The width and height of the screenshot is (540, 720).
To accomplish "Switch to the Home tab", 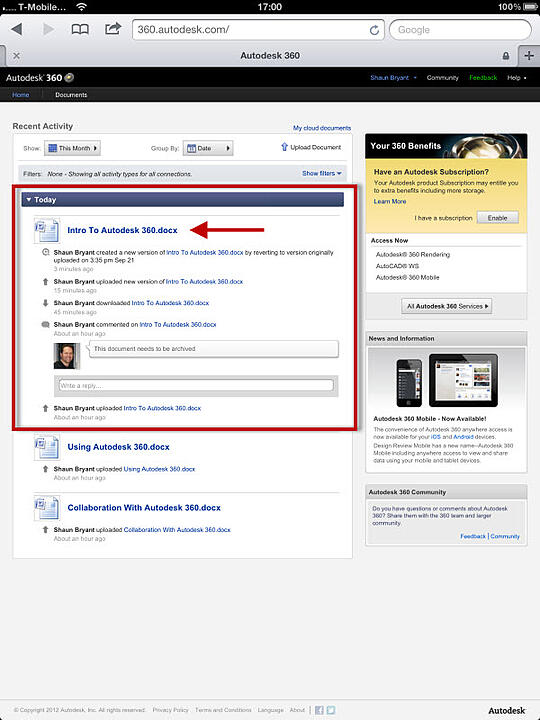I will coord(21,95).
